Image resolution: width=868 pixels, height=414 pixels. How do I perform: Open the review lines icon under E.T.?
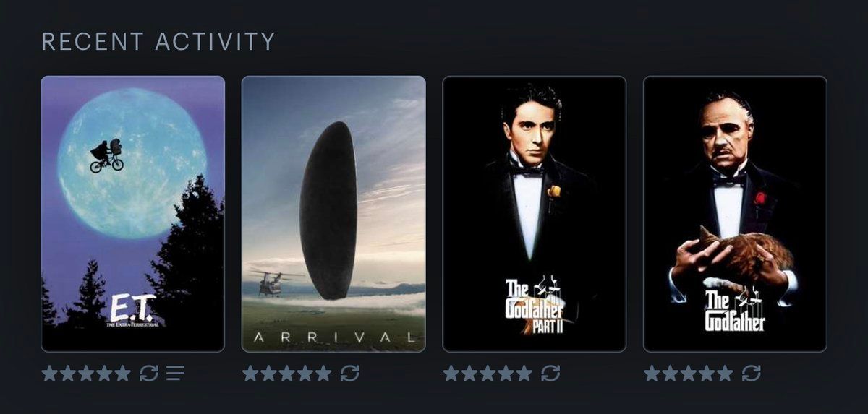175,373
